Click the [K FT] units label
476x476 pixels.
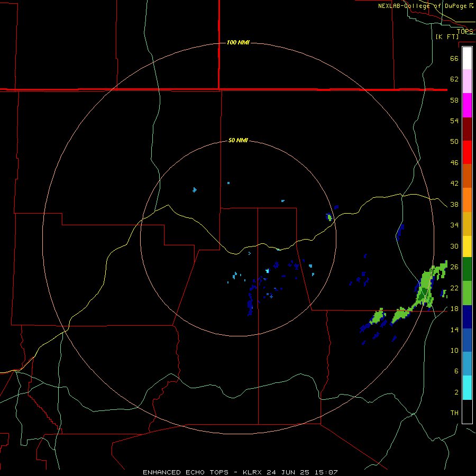(447, 36)
